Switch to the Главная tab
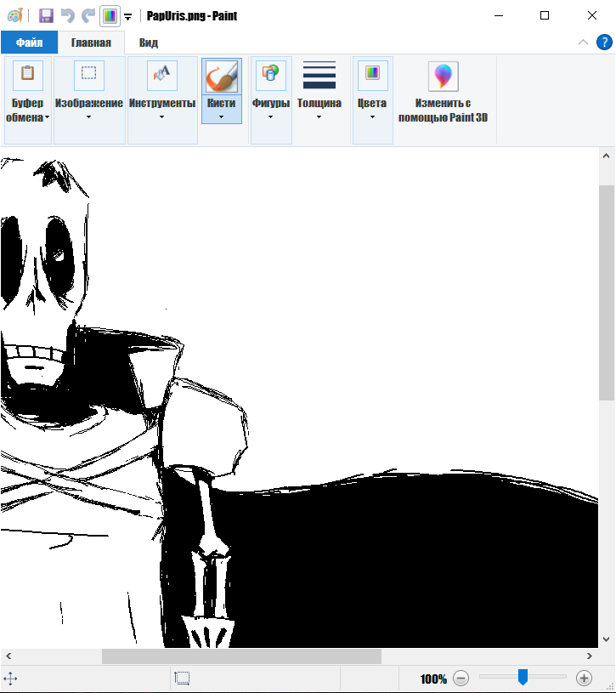This screenshot has height=693, width=616. 91,43
